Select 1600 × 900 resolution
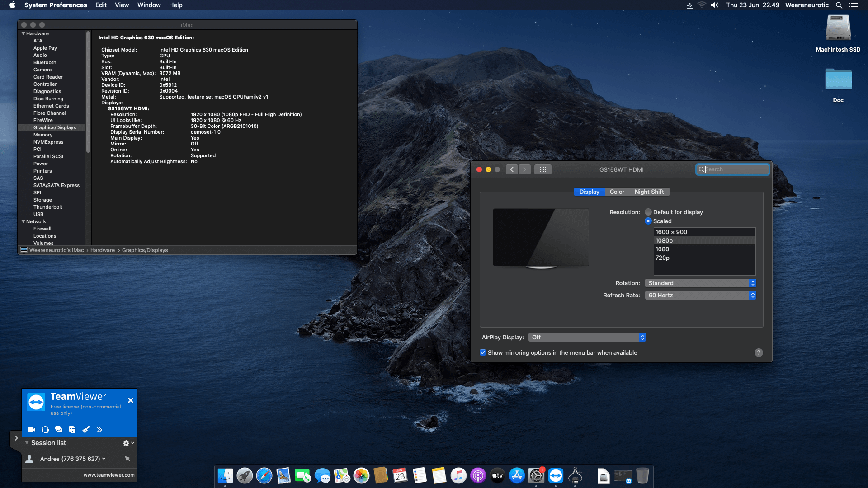 (704, 232)
